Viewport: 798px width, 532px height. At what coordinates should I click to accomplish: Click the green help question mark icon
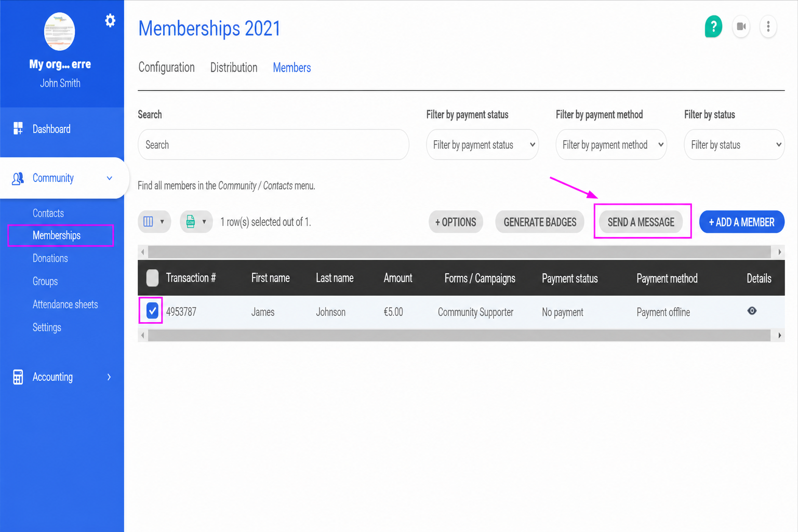(x=713, y=26)
